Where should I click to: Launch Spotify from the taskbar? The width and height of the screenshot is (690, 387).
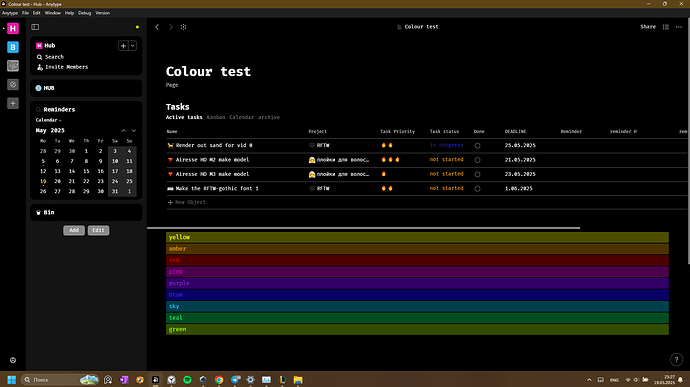pos(187,380)
